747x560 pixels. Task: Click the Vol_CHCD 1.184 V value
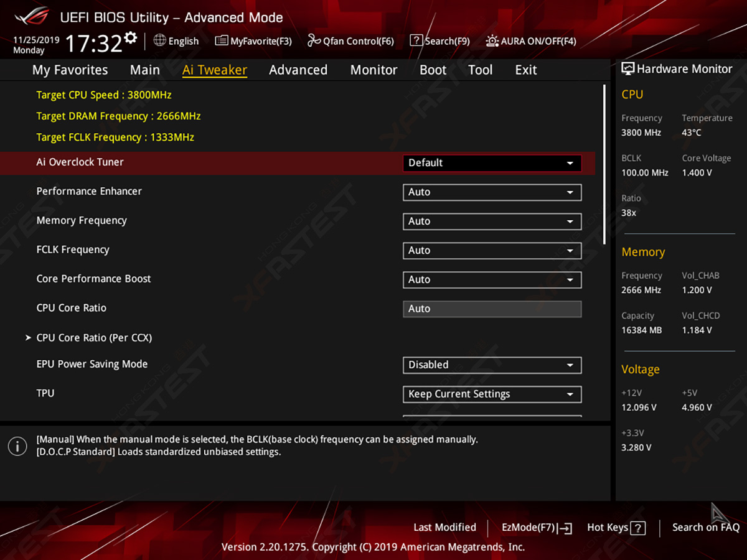697,330
